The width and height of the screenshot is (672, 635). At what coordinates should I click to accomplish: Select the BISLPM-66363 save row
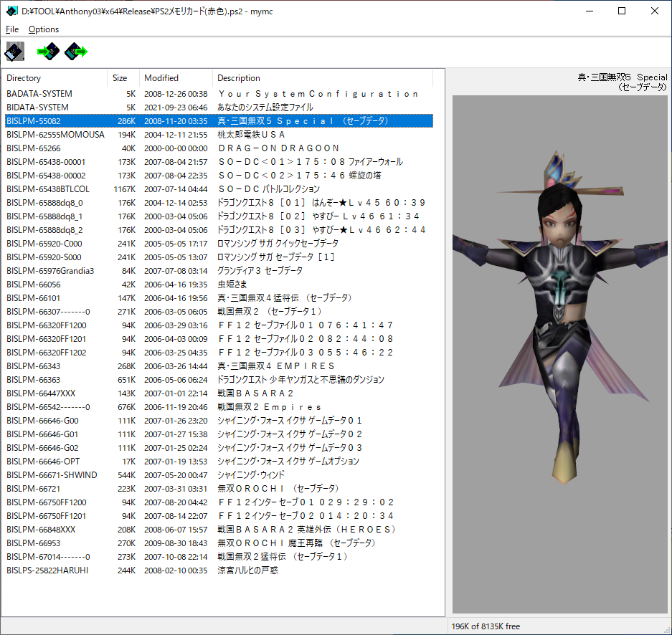pos(219,379)
